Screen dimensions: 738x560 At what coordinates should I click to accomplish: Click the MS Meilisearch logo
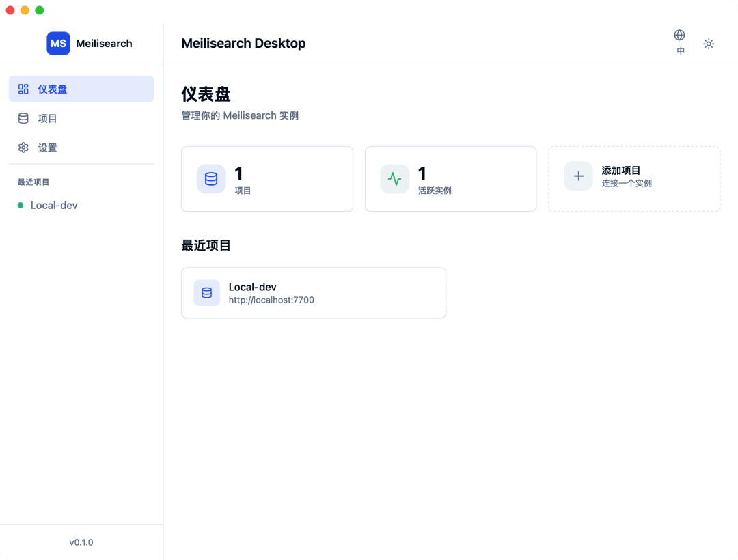tap(58, 43)
